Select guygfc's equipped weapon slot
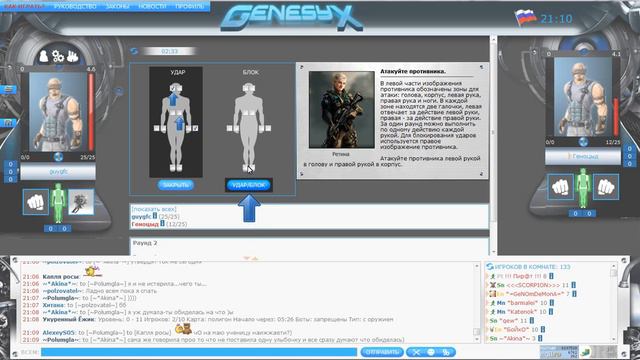The image size is (640, 360). click(x=81, y=202)
